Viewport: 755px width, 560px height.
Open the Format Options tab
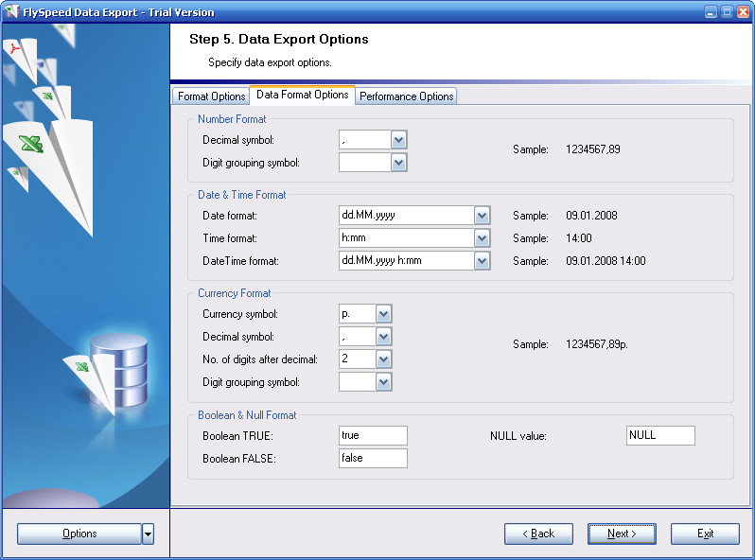point(211,96)
